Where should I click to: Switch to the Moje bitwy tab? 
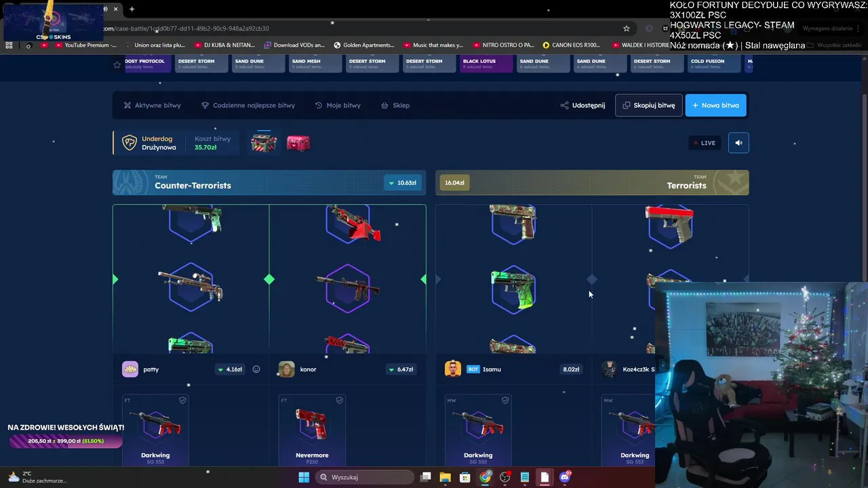(x=338, y=105)
